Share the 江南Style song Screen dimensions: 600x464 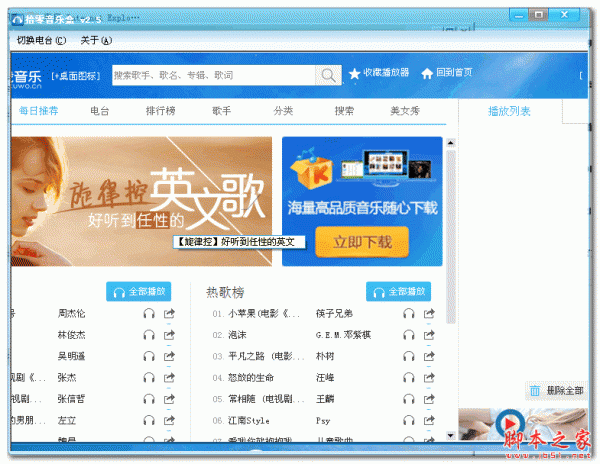(x=429, y=421)
